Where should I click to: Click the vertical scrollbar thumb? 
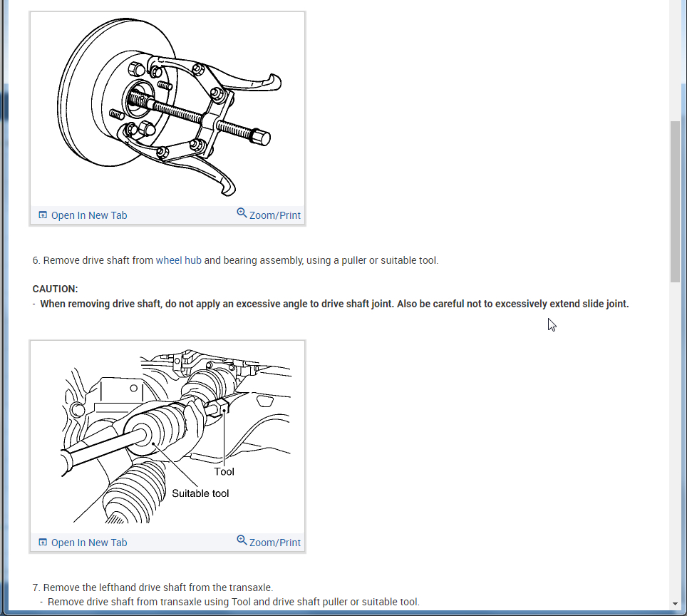pos(675,202)
